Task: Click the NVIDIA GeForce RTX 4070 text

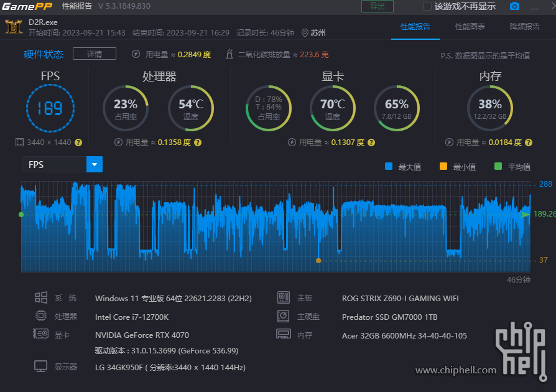Action: [142, 335]
